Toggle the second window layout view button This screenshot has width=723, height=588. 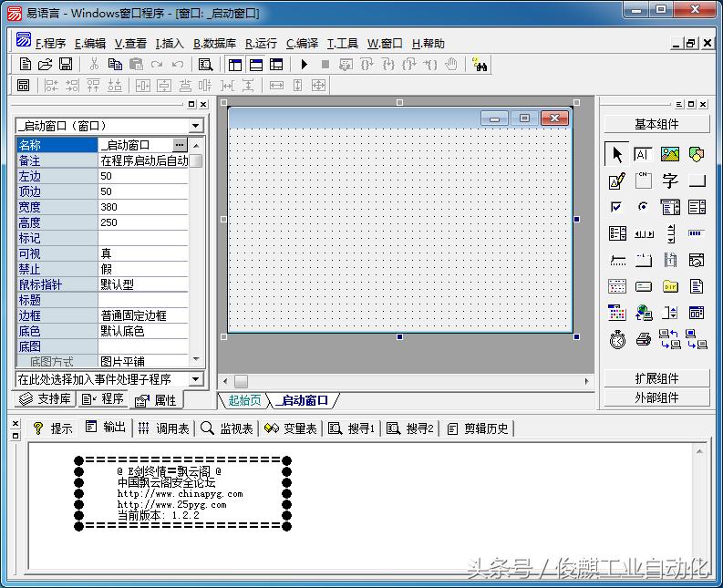point(256,65)
